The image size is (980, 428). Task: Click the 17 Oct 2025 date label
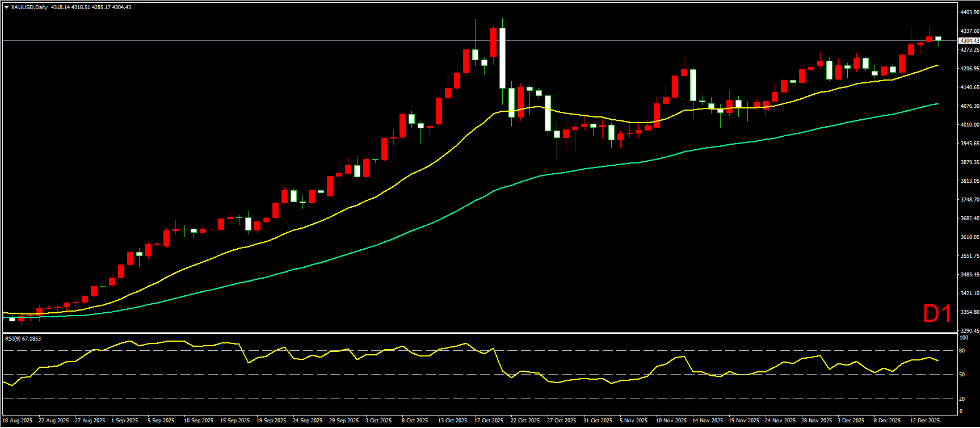coord(489,421)
